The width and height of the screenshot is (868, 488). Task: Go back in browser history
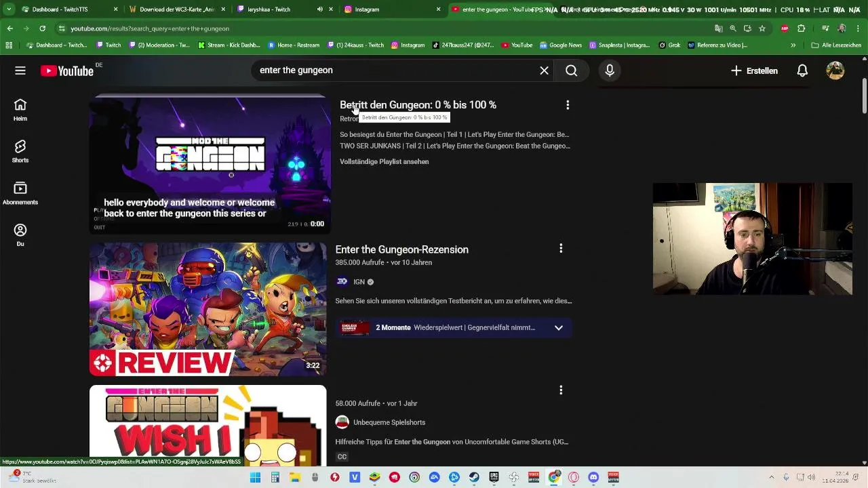(9, 28)
